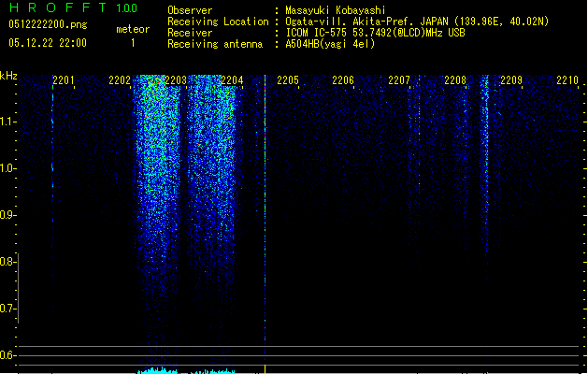The image size is (588, 374).
Task: Click the Ogata-vill. Akita-Pref. JAPAN location text
Action: pos(417,22)
